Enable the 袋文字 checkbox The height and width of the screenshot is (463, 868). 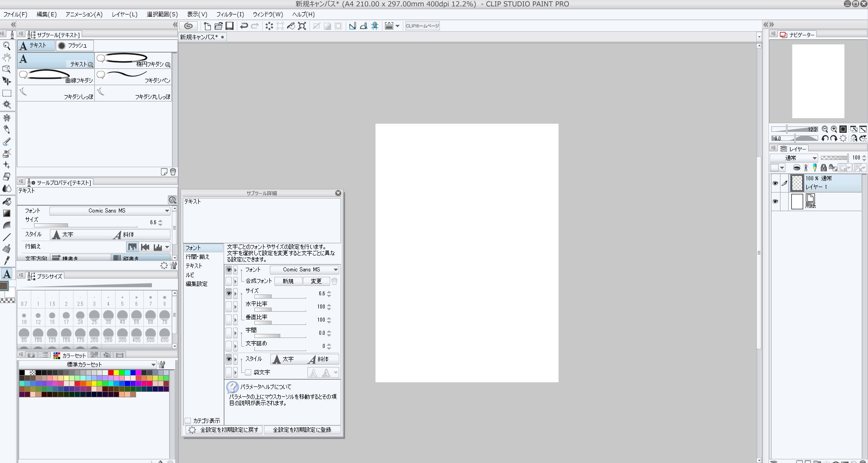pyautogui.click(x=248, y=372)
